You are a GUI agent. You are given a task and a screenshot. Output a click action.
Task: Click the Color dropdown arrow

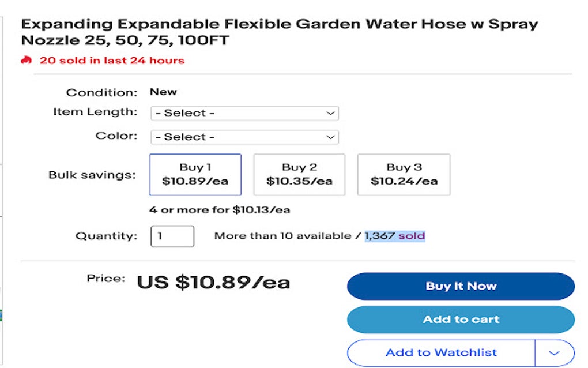coord(329,137)
